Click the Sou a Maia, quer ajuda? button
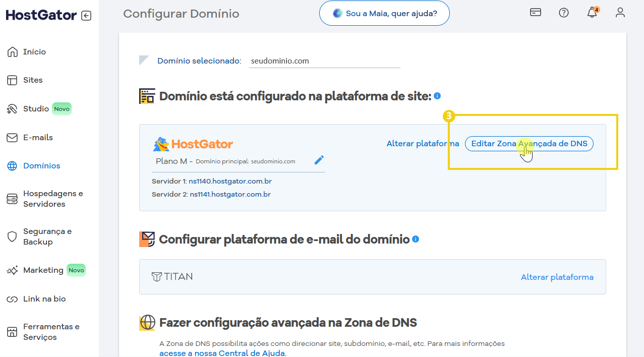 (384, 14)
